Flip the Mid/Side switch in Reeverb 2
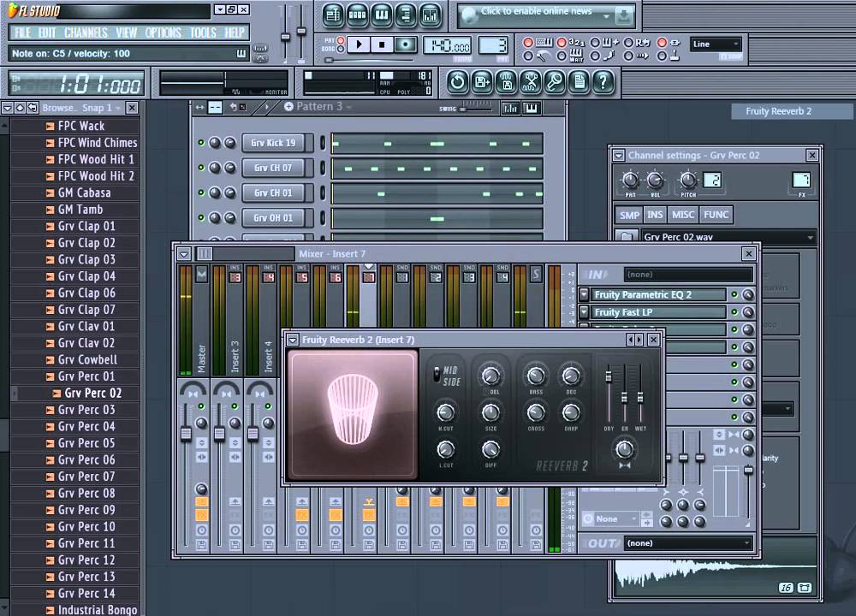 pyautogui.click(x=437, y=374)
